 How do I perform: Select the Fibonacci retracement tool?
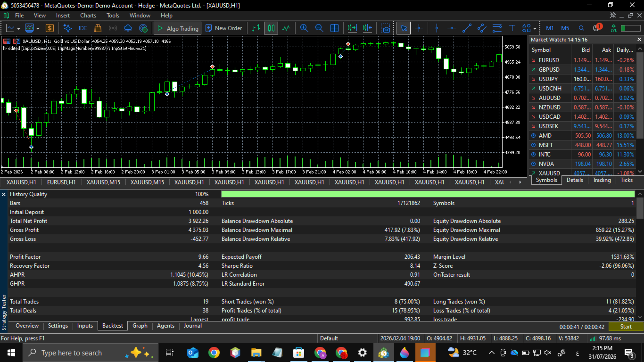(497, 28)
